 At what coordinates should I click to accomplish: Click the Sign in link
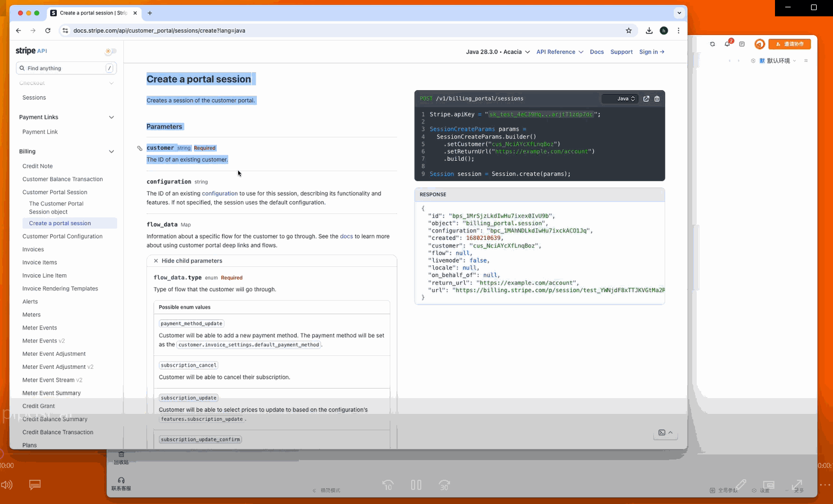[x=652, y=52]
